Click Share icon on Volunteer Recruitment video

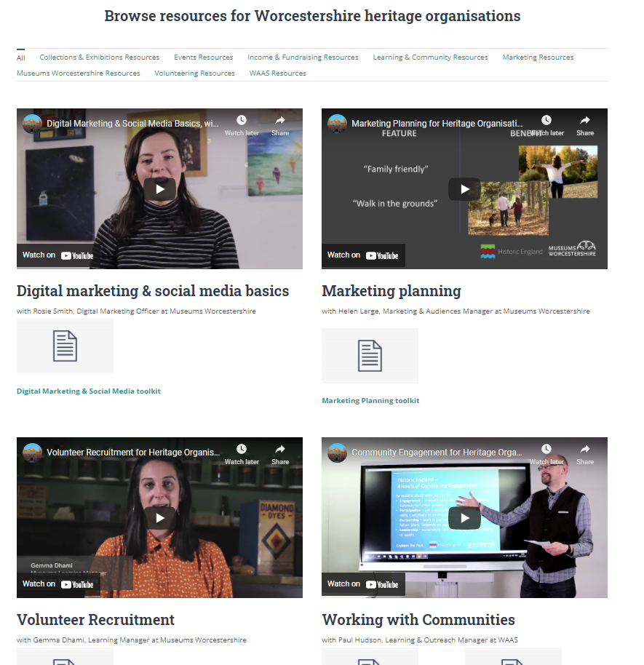click(x=280, y=455)
